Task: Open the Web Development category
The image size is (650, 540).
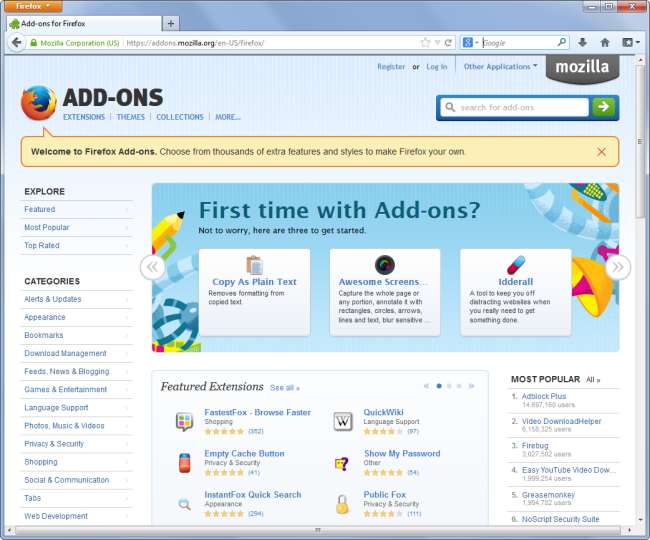Action: [x=56, y=516]
